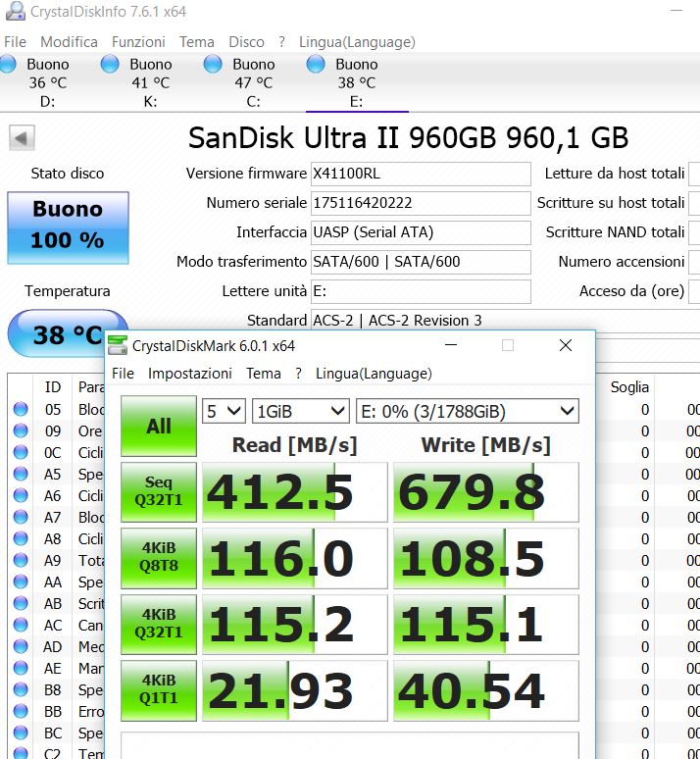The width and height of the screenshot is (700, 759).
Task: Open the Funzioni menu
Action: [138, 42]
